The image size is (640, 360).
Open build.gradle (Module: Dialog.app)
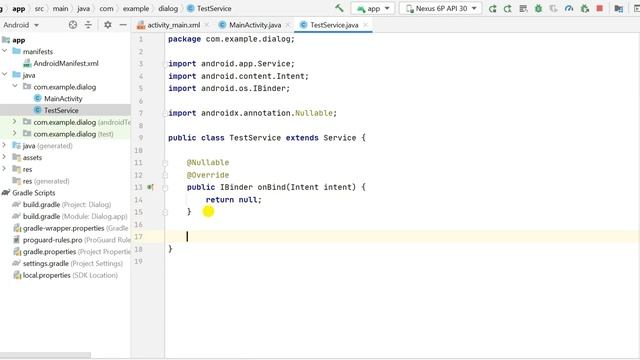coord(75,216)
